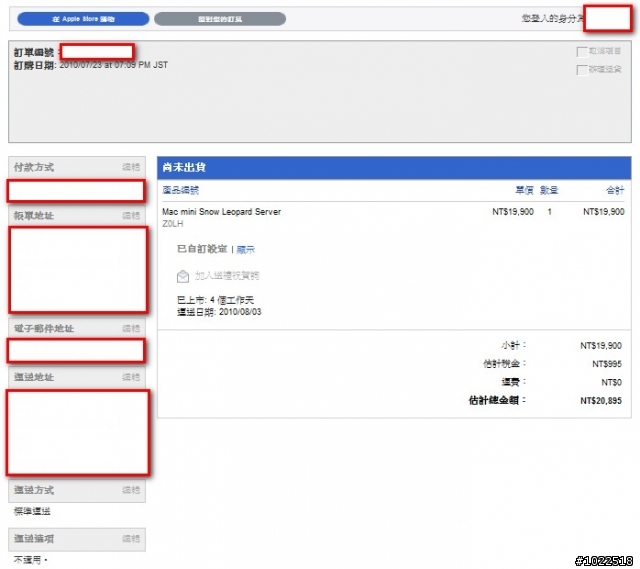Click the blue Apple Store shopping button
Screen dimensions: 640x569
[83, 19]
